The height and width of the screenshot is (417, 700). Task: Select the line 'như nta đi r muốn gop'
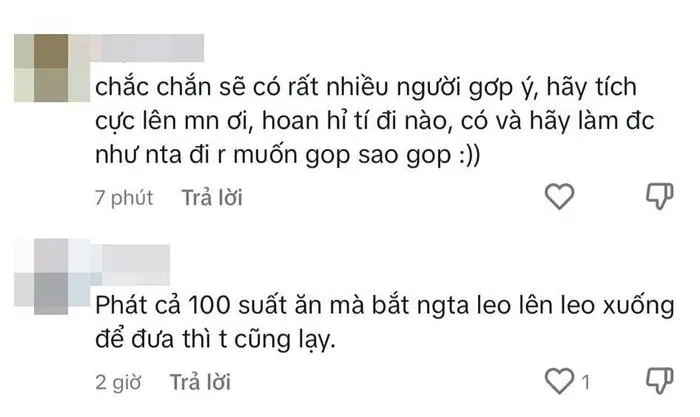pyautogui.click(x=288, y=155)
